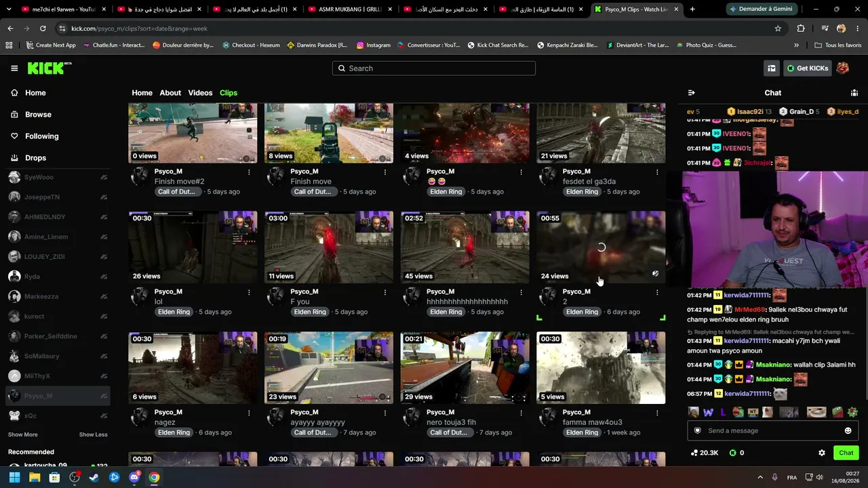Open options for 'ayayyy ayayyyy' clip

pyautogui.click(x=385, y=413)
